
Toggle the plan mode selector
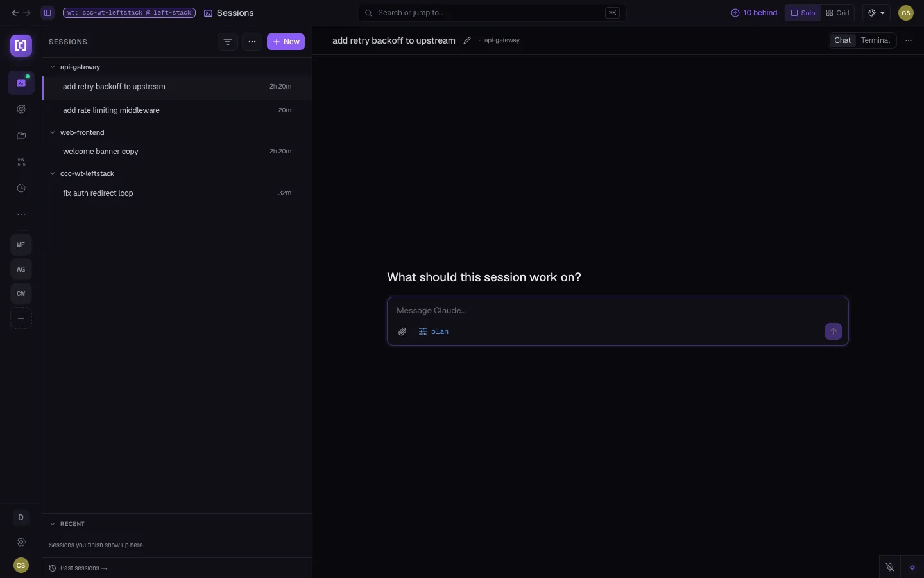(434, 331)
